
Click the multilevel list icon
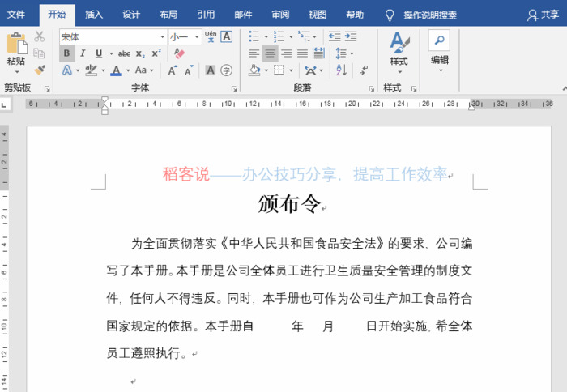point(304,36)
